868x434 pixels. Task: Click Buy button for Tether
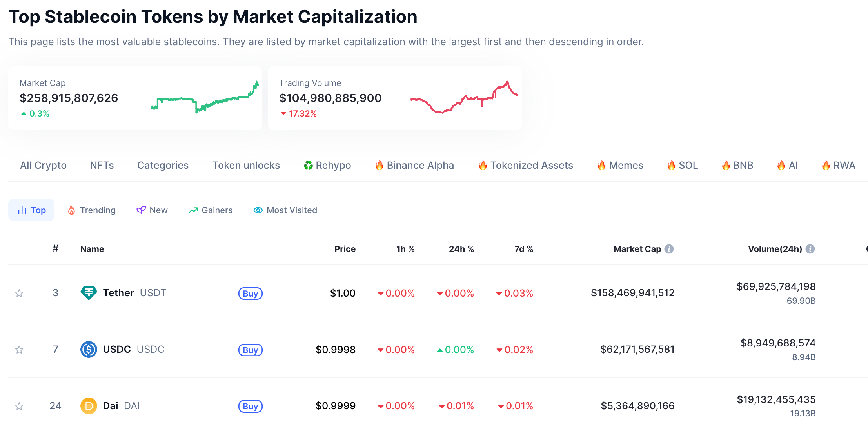click(x=250, y=293)
